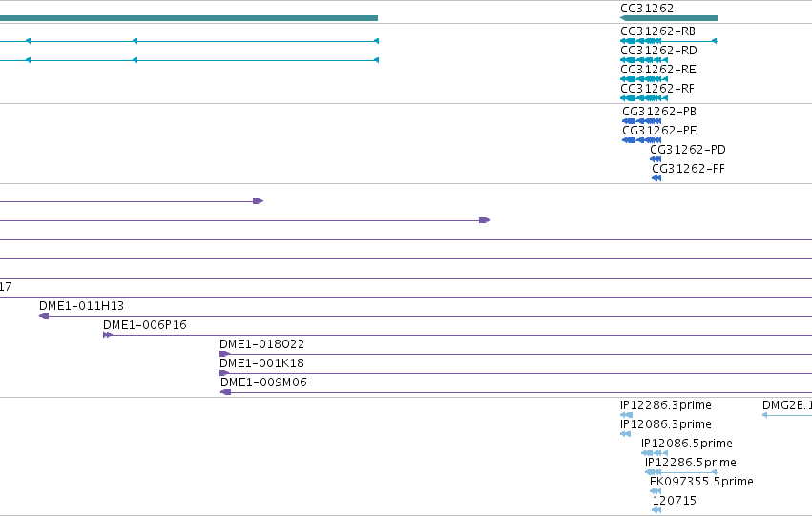Click the CG31262-RD transcript glyph
Image resolution: width=812 pixels, height=516 pixels.
(x=644, y=60)
